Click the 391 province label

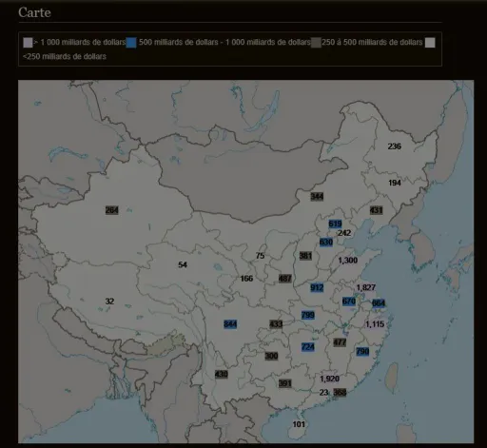(285, 383)
